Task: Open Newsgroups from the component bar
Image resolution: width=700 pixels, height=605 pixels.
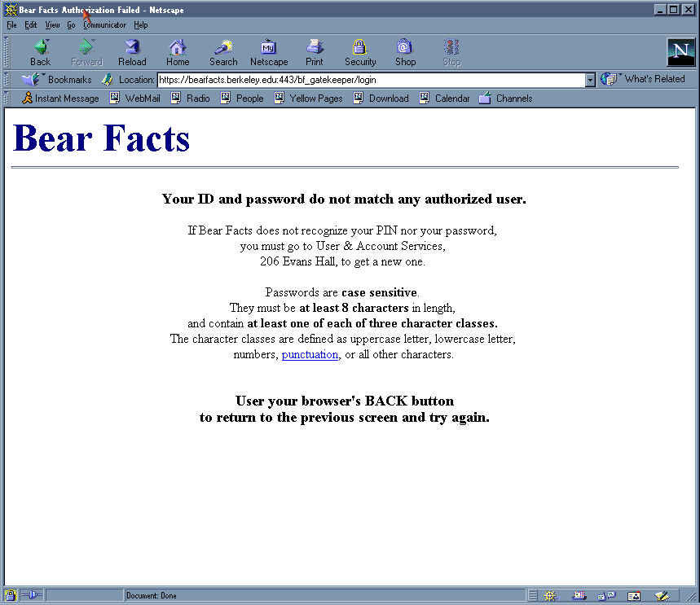Action: 606,595
